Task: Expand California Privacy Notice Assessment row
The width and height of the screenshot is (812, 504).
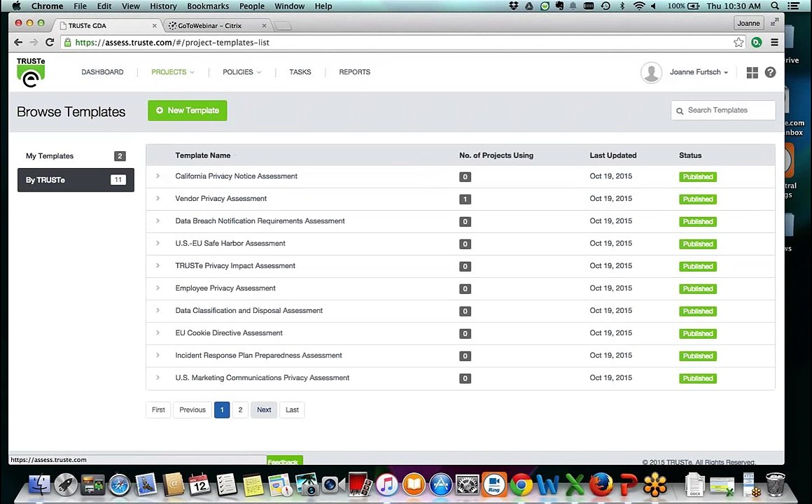Action: point(158,176)
